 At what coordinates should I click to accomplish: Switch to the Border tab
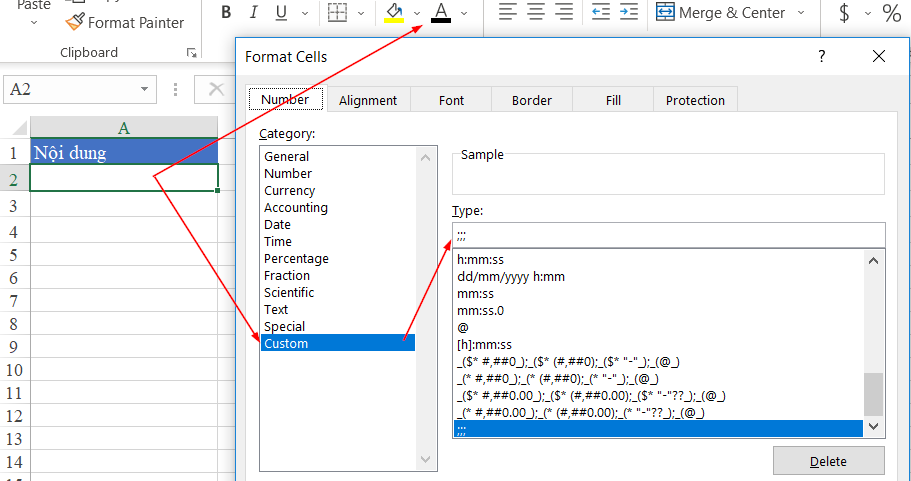click(x=532, y=100)
